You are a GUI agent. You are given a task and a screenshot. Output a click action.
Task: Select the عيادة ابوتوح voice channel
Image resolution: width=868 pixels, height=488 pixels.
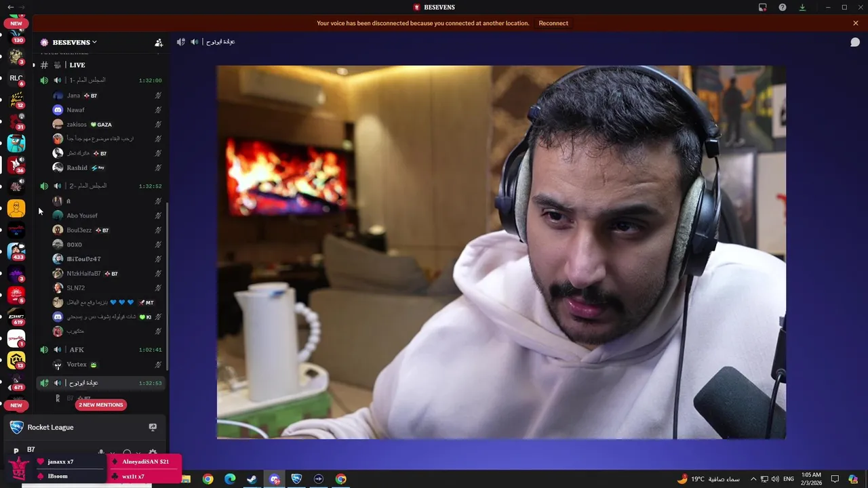click(x=100, y=383)
